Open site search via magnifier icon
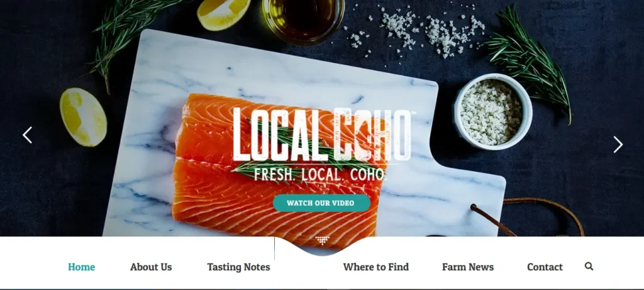The height and width of the screenshot is (290, 644). click(589, 266)
